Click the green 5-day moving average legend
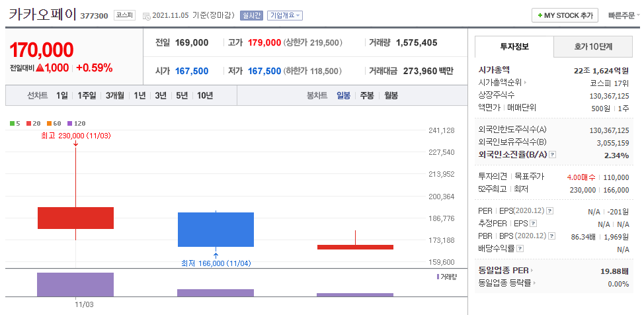Screen dimensions: 644x315 tap(15, 123)
